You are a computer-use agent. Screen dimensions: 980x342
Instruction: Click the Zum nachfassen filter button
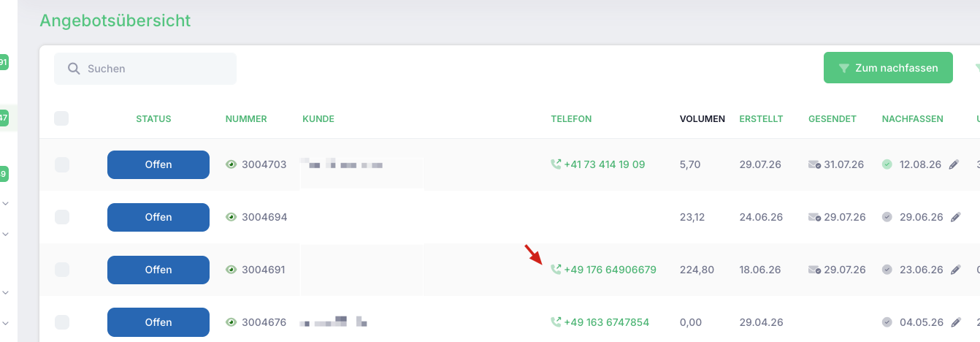click(x=888, y=68)
